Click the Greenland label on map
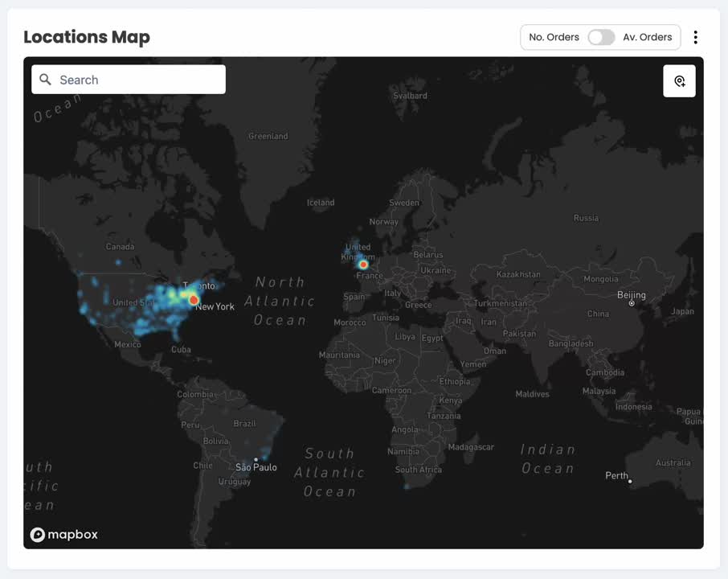 (268, 136)
